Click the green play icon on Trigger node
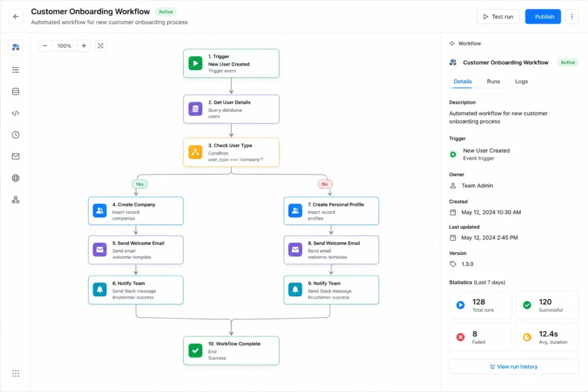The image size is (588, 392). 195,63
